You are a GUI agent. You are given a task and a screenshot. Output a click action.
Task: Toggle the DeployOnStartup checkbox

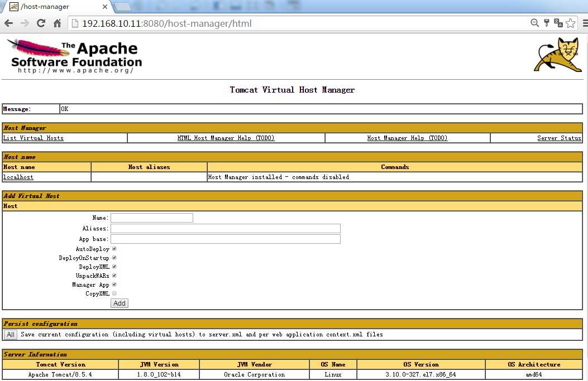click(114, 258)
